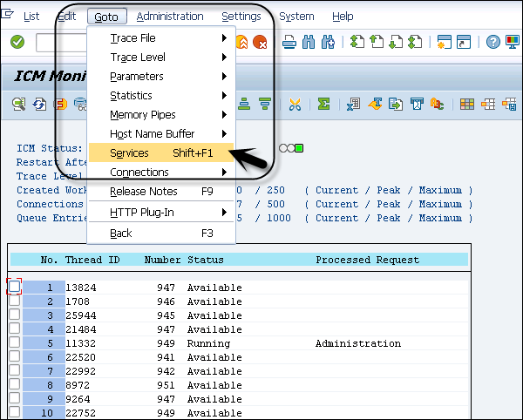Tick the checkbox for thread row 8

click(14, 385)
